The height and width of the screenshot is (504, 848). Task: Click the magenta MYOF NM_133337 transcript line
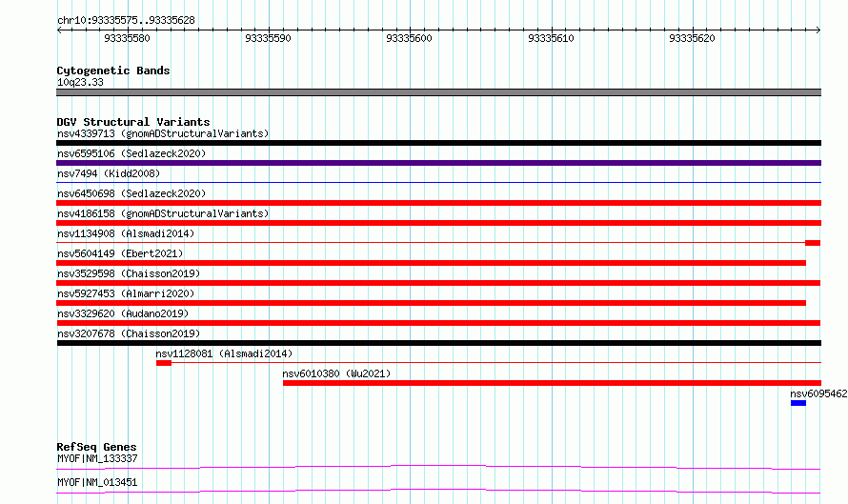point(438,467)
